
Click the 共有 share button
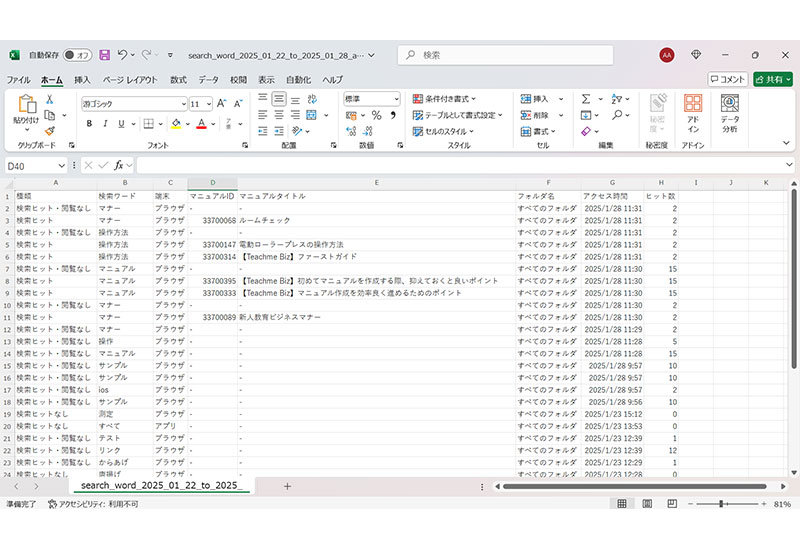coord(772,79)
